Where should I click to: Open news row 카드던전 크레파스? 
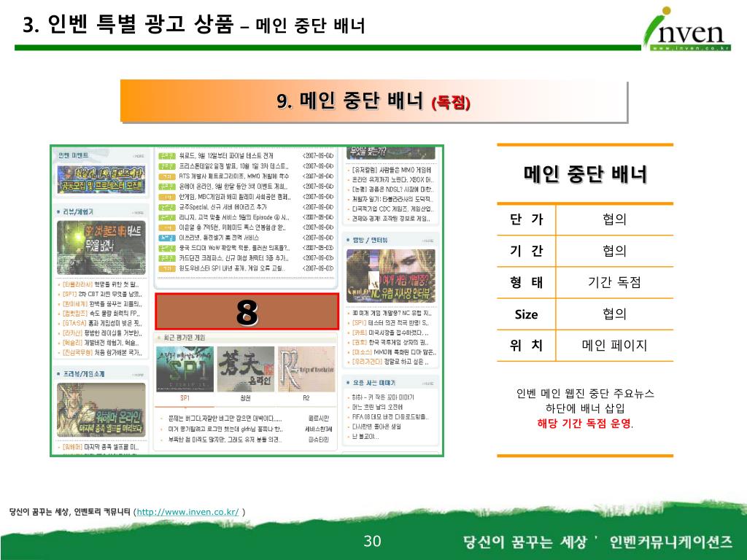pyautogui.click(x=246, y=258)
